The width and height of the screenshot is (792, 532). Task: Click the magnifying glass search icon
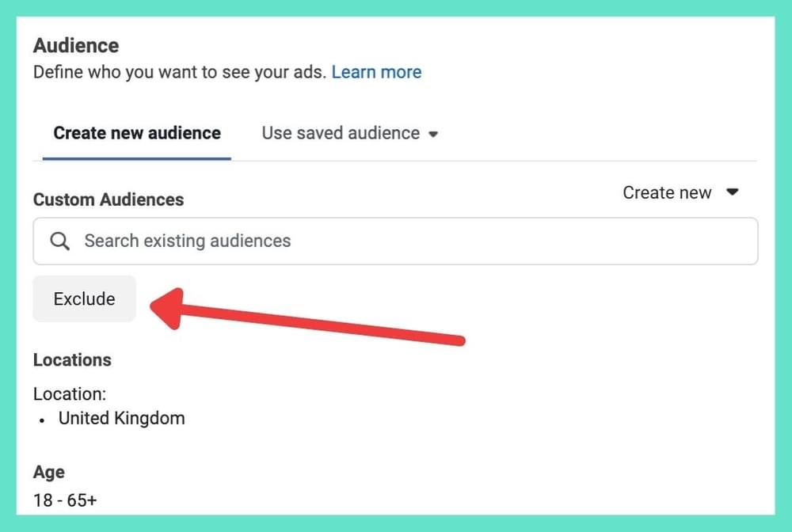(x=59, y=241)
